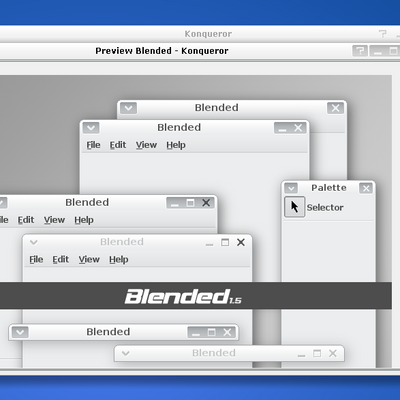Select the Selector arrow tool in the Palette
Screen dimensions: 400x400
(294, 207)
